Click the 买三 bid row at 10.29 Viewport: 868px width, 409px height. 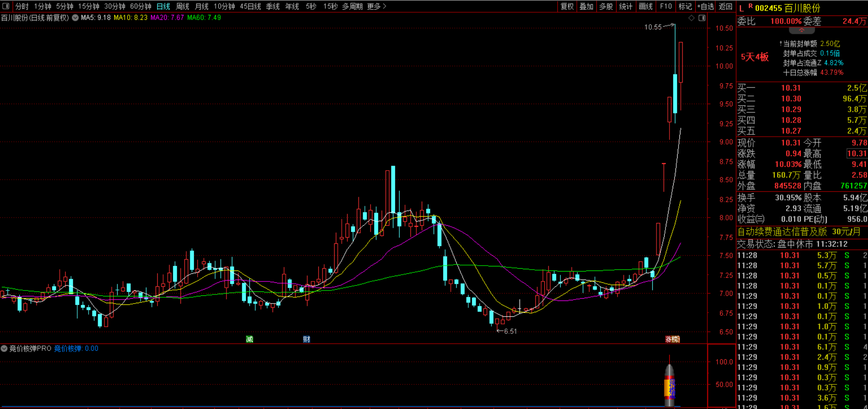[802, 109]
